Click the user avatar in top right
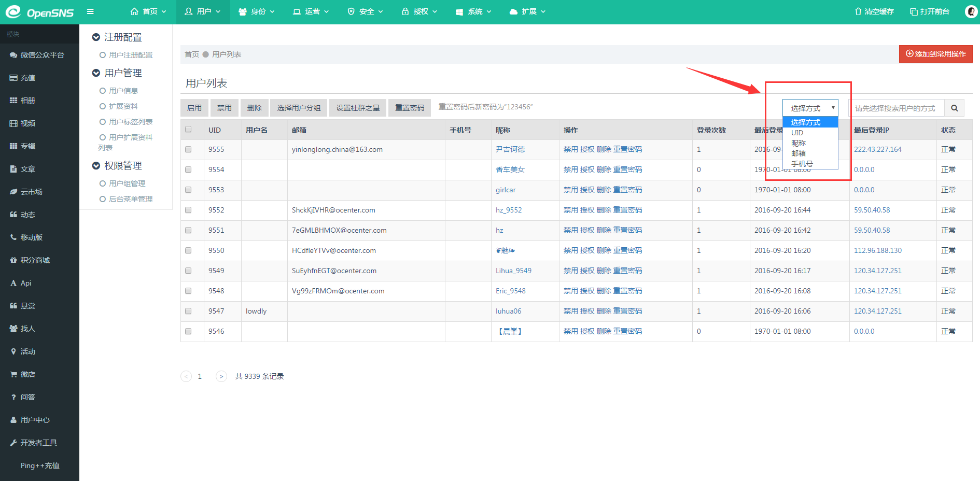This screenshot has height=481, width=980. click(971, 11)
